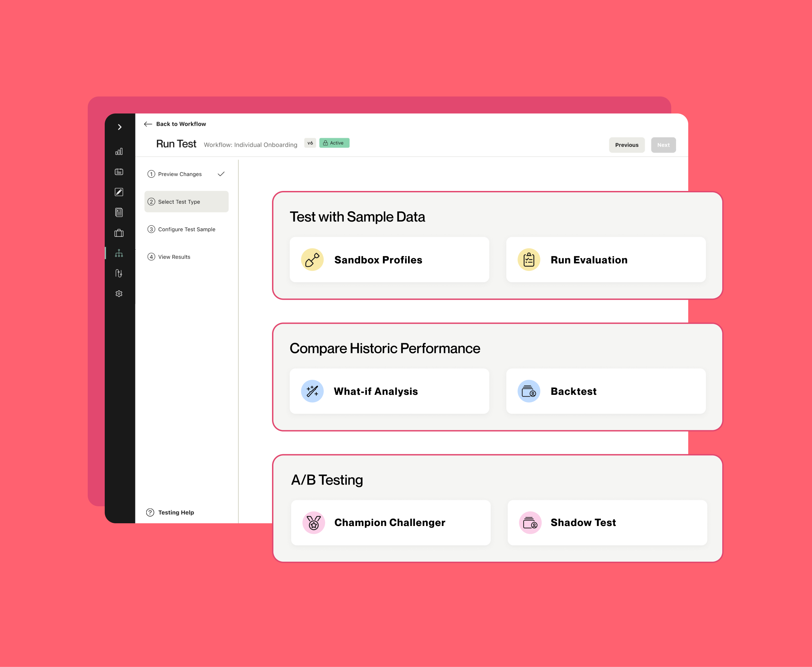Click the Run Evaluation icon

tap(529, 259)
